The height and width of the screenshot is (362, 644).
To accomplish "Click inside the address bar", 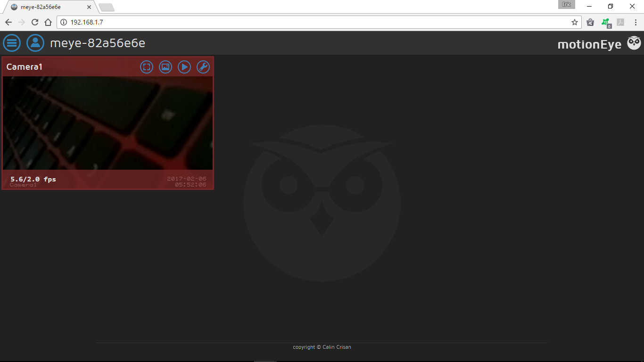I will 189,22.
